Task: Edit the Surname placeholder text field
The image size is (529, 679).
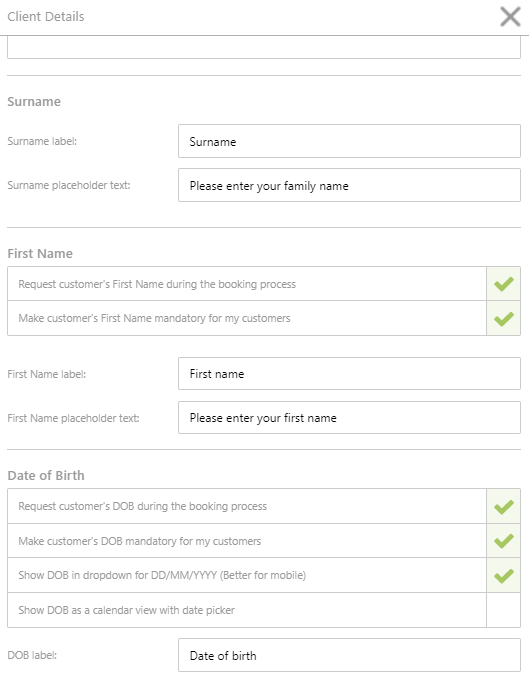Action: (349, 185)
